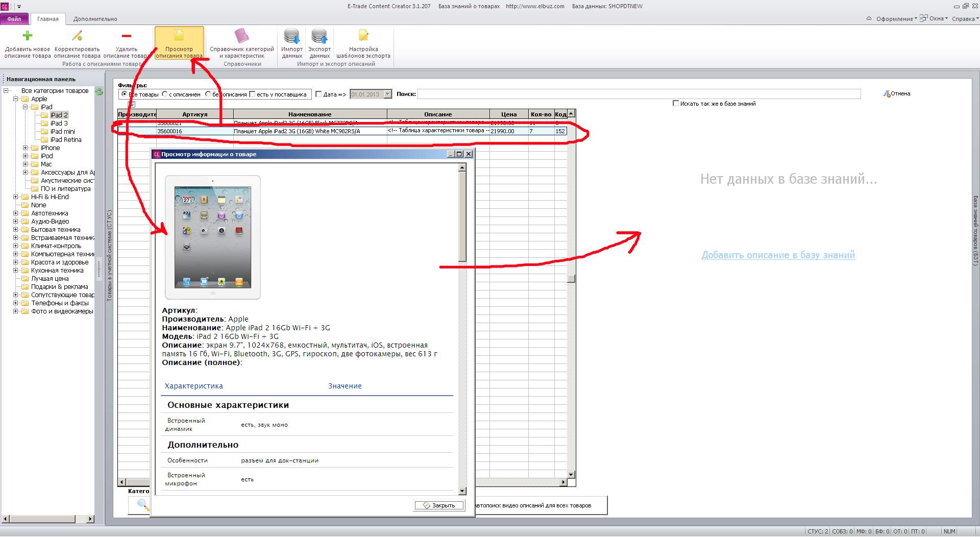Viewport: 980px width, 537px height.
Task: Tick the 'Дата =>' filter checkbox
Action: (318, 94)
